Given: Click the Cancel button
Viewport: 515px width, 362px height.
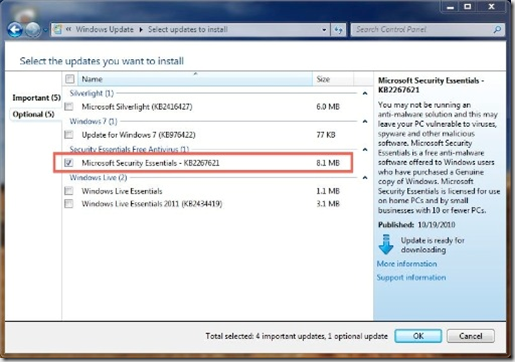Looking at the screenshot, I should (470, 336).
